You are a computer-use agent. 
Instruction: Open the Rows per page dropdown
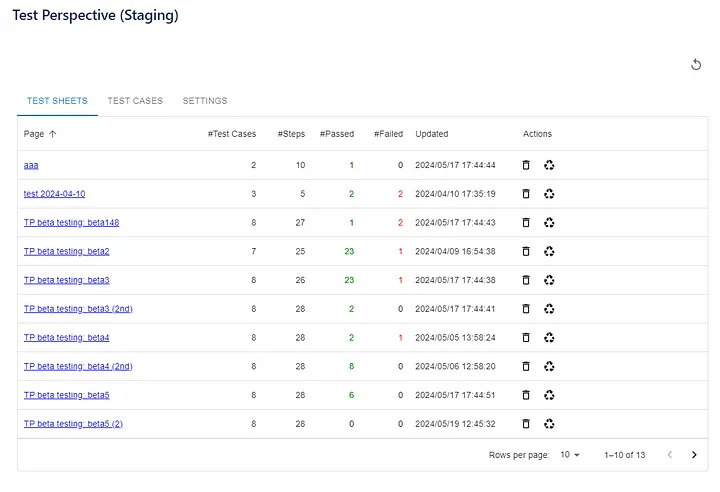(570, 455)
